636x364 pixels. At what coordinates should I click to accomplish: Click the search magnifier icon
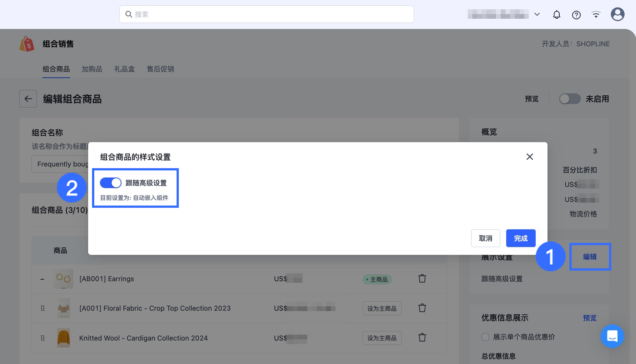129,14
